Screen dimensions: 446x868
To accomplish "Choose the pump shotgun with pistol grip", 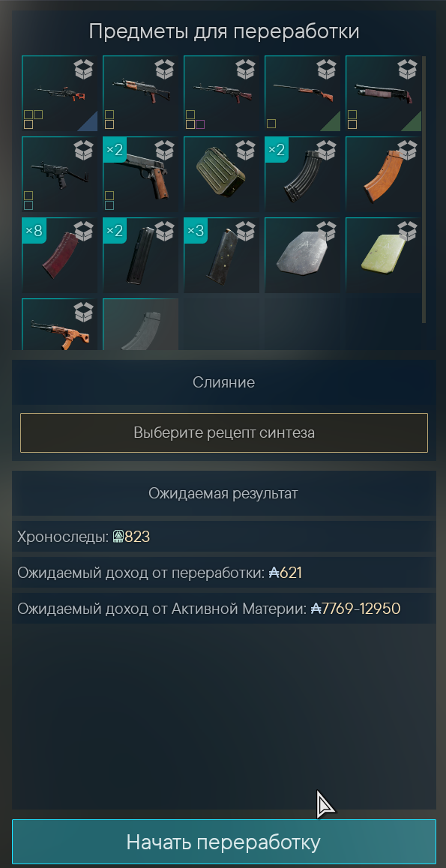I will pos(384,94).
